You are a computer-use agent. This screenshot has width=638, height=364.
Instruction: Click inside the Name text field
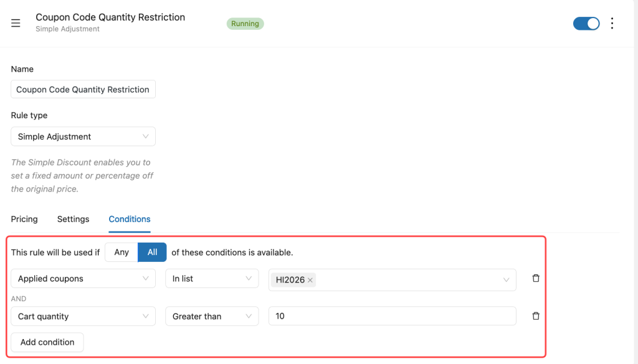(83, 89)
